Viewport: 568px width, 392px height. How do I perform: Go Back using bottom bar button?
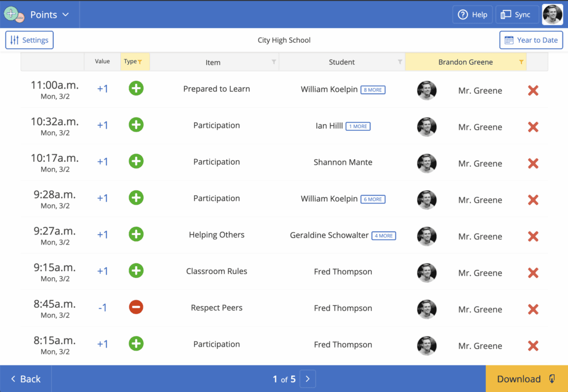coord(26,379)
